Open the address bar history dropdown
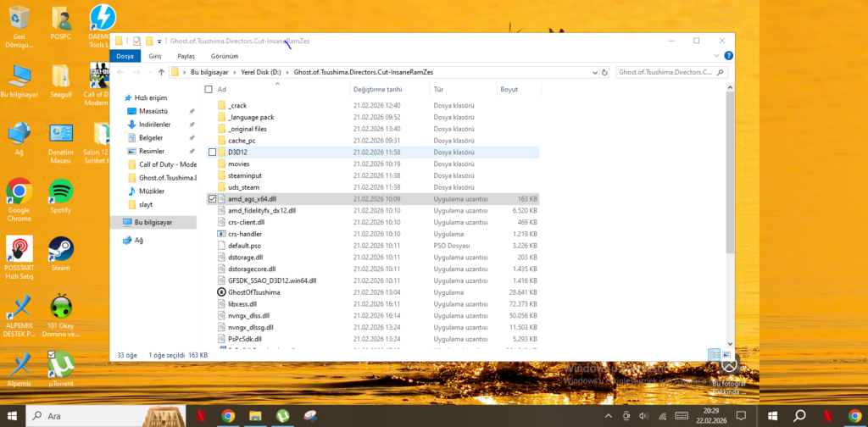 point(594,73)
